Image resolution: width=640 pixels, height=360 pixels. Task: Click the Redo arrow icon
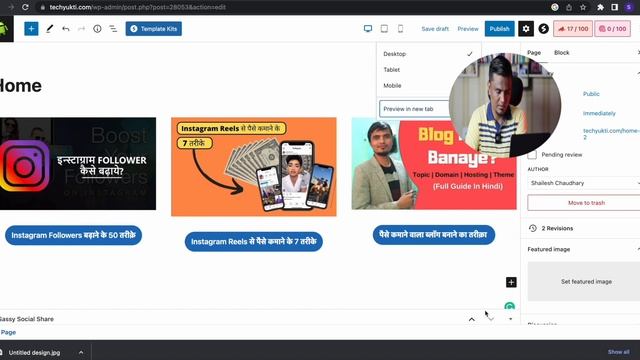point(81,29)
